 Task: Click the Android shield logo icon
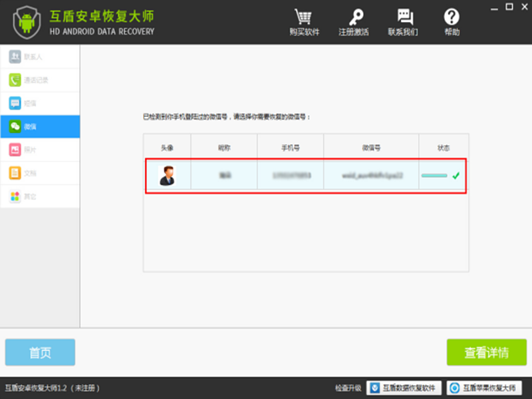(27, 23)
